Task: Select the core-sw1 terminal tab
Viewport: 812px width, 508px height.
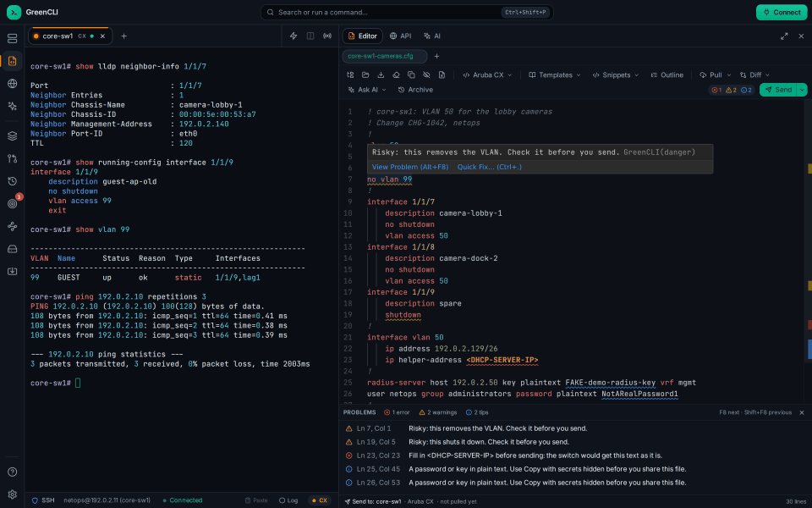Action: (69, 36)
